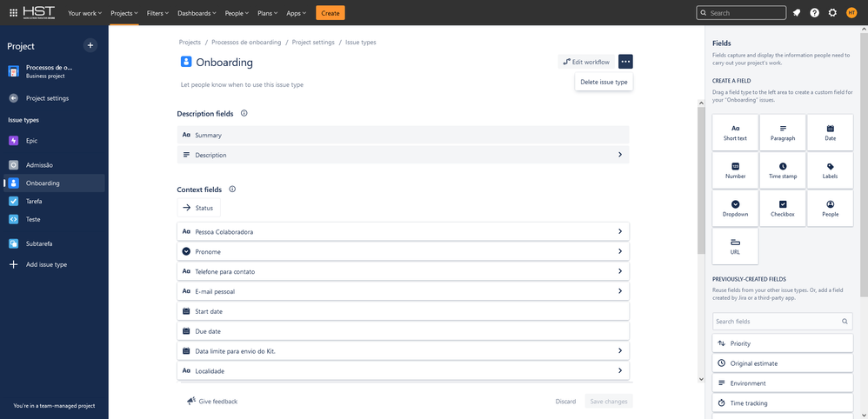868x419 pixels.
Task: Select the Subtarefa icon
Action: tap(14, 243)
